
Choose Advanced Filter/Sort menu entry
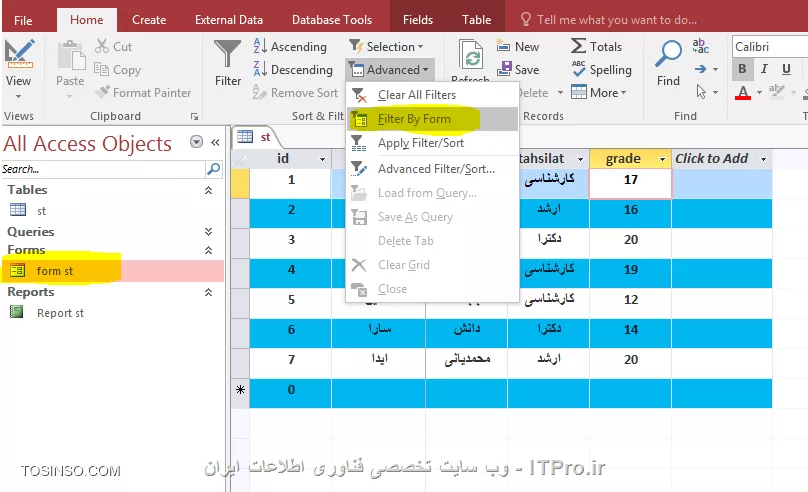click(x=433, y=168)
